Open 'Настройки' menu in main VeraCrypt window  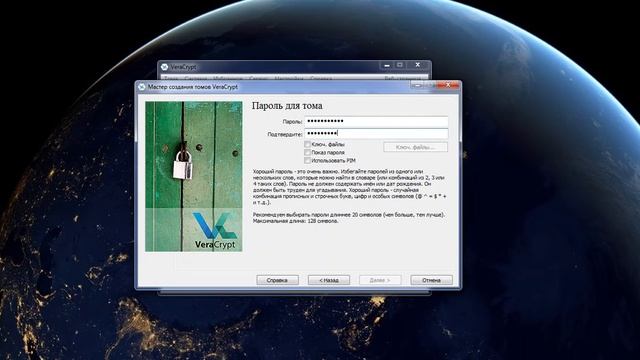[289, 78]
